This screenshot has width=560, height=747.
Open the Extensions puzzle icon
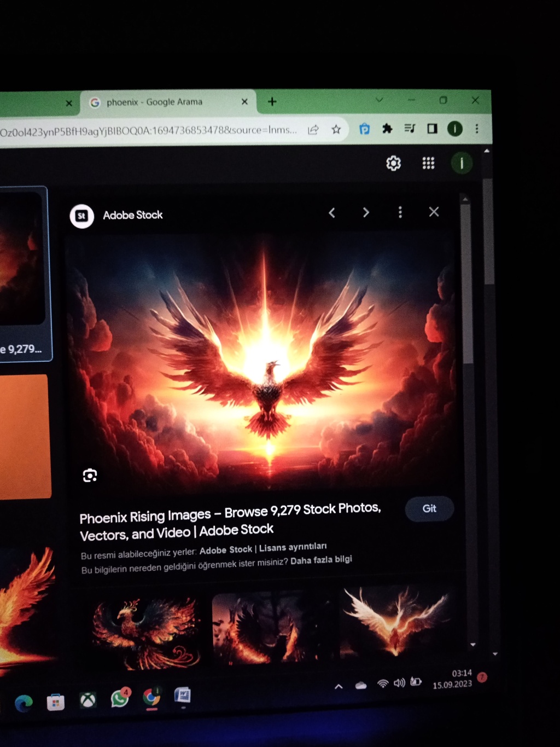tap(387, 129)
